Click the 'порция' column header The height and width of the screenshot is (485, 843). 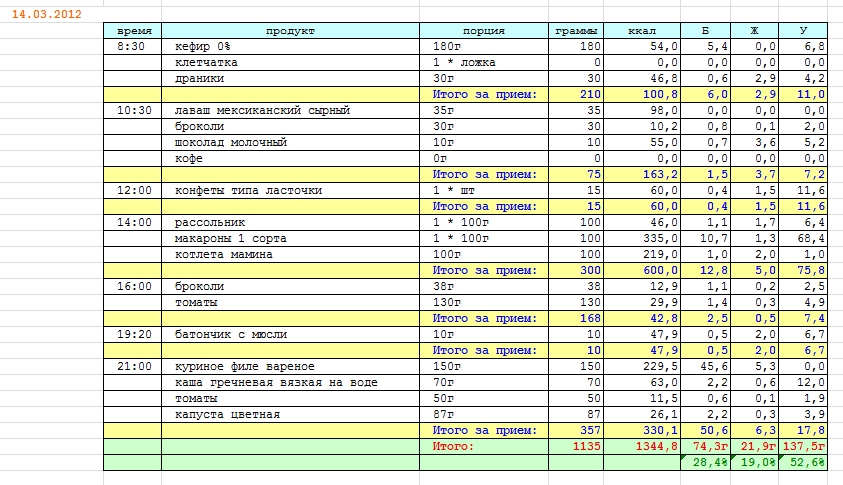tap(484, 30)
